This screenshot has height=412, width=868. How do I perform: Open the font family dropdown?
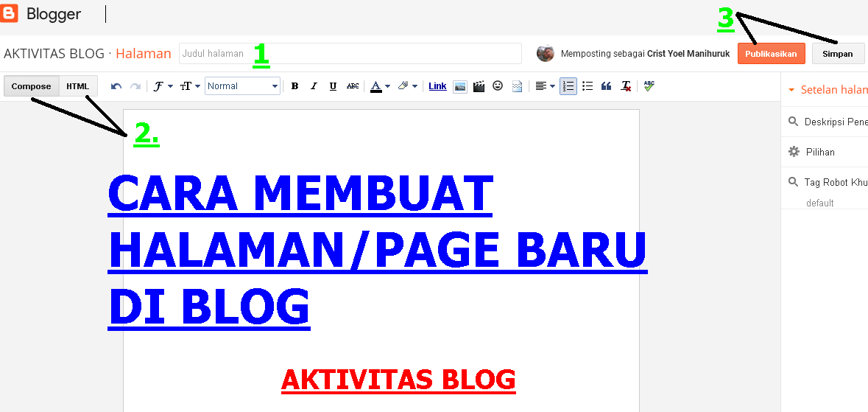tap(163, 86)
